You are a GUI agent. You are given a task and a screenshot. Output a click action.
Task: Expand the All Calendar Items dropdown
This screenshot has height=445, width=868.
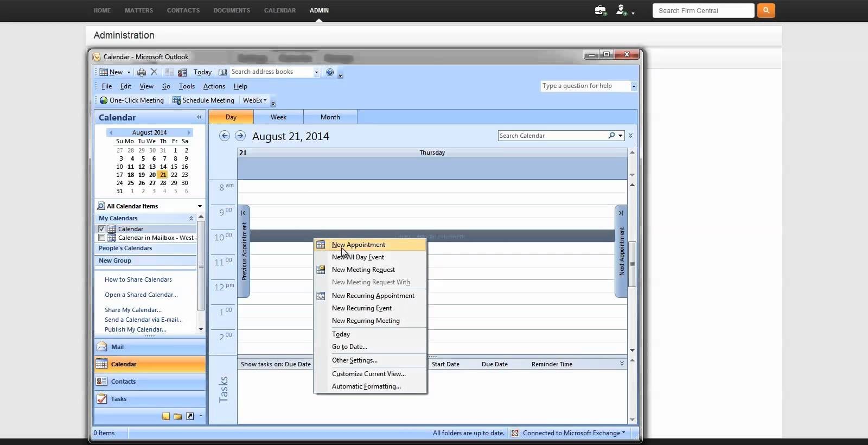[x=200, y=206]
